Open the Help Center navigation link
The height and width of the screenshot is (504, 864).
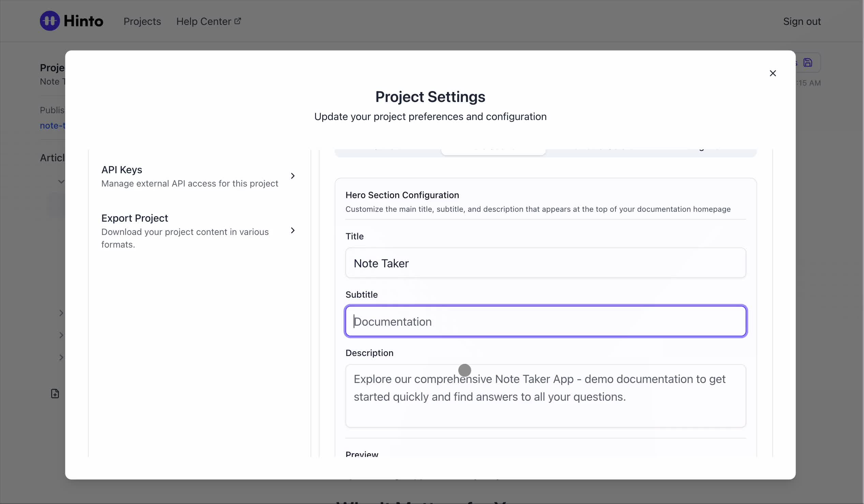tap(204, 21)
